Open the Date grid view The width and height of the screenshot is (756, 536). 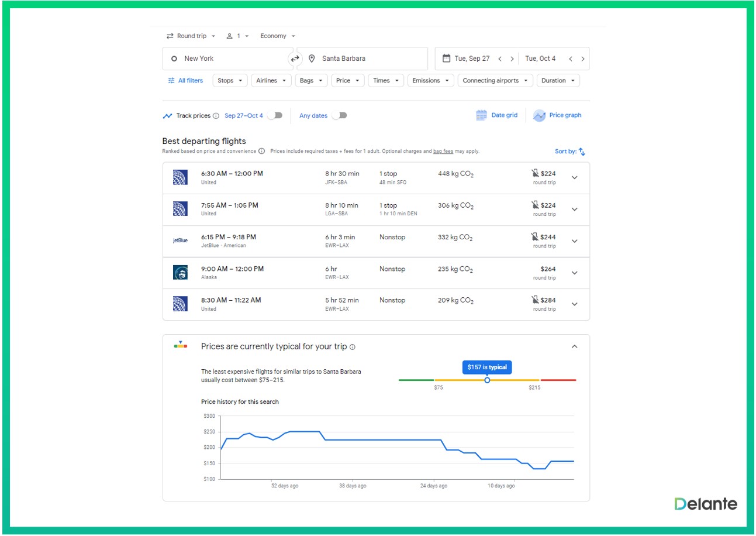click(497, 115)
